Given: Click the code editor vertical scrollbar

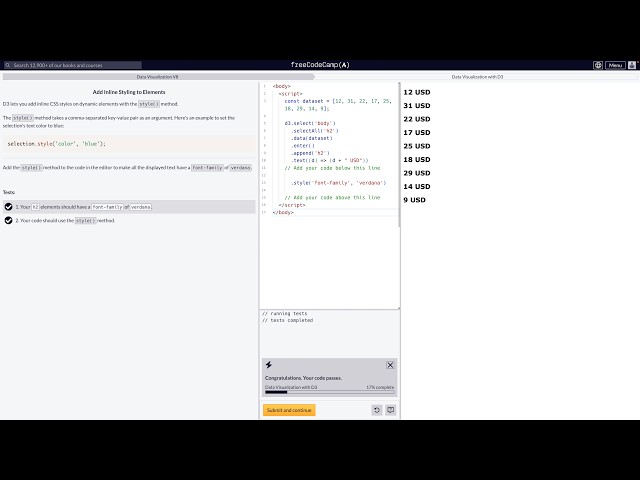Looking at the screenshot, I should click(x=399, y=155).
